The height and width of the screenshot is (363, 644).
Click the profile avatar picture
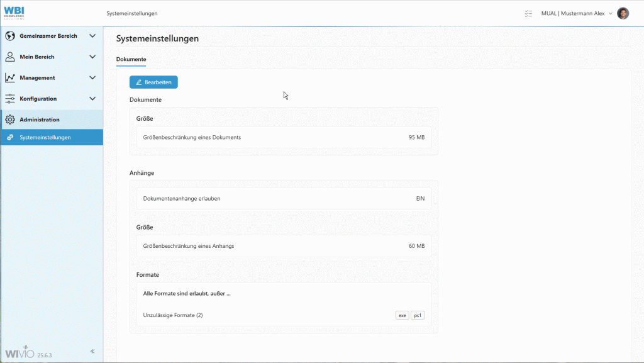click(622, 13)
